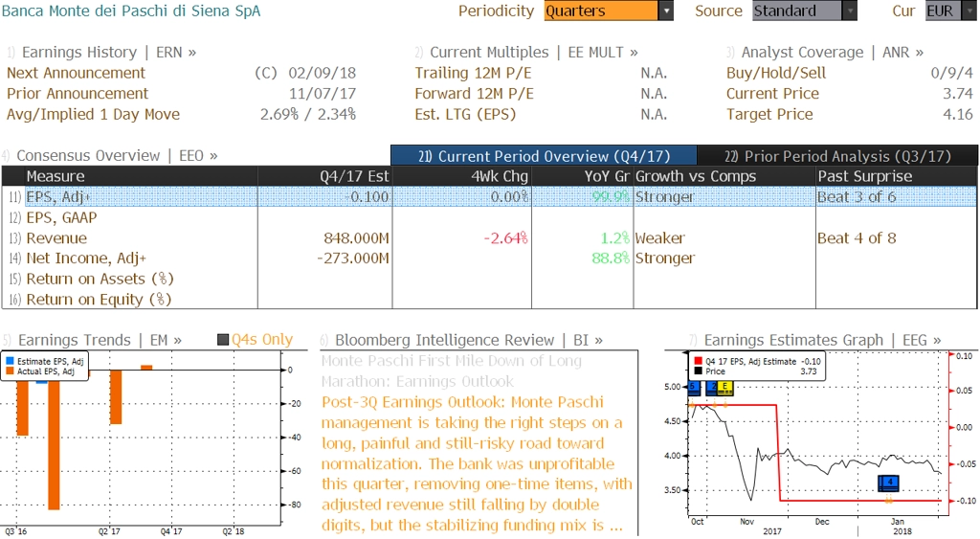Click the Prior Announcement date 11/07/17
The width and height of the screenshot is (980, 539).
tap(322, 93)
